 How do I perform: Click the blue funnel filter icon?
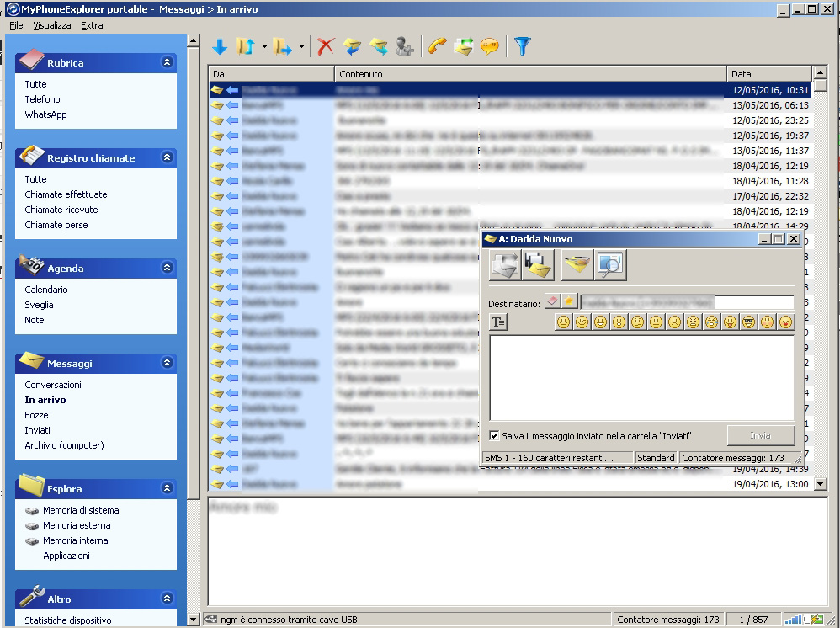pos(523,46)
